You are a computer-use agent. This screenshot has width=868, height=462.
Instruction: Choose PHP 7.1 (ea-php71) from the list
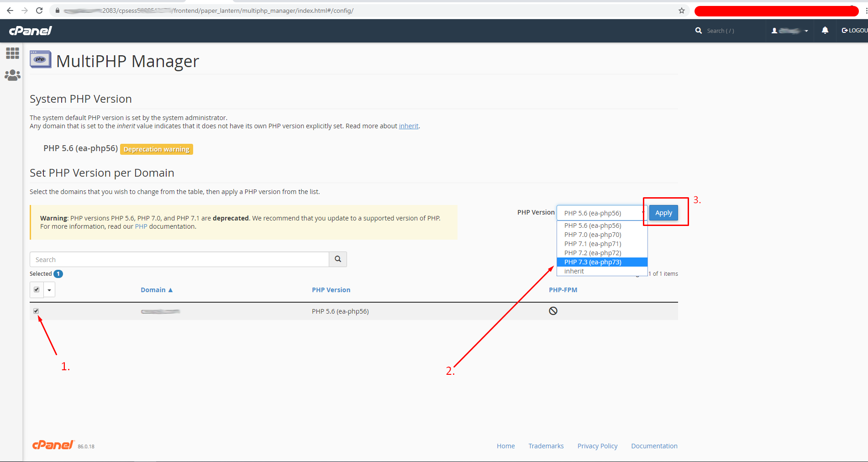pyautogui.click(x=602, y=244)
